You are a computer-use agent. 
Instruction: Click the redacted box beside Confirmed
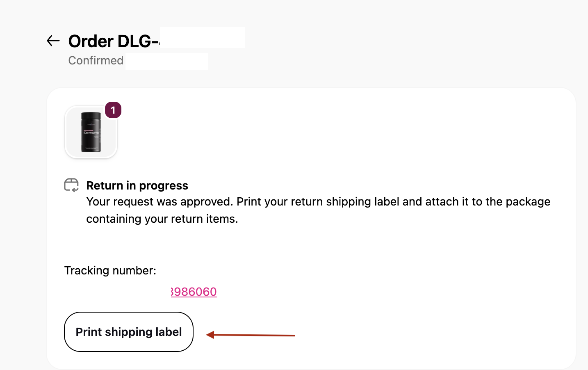point(166,61)
